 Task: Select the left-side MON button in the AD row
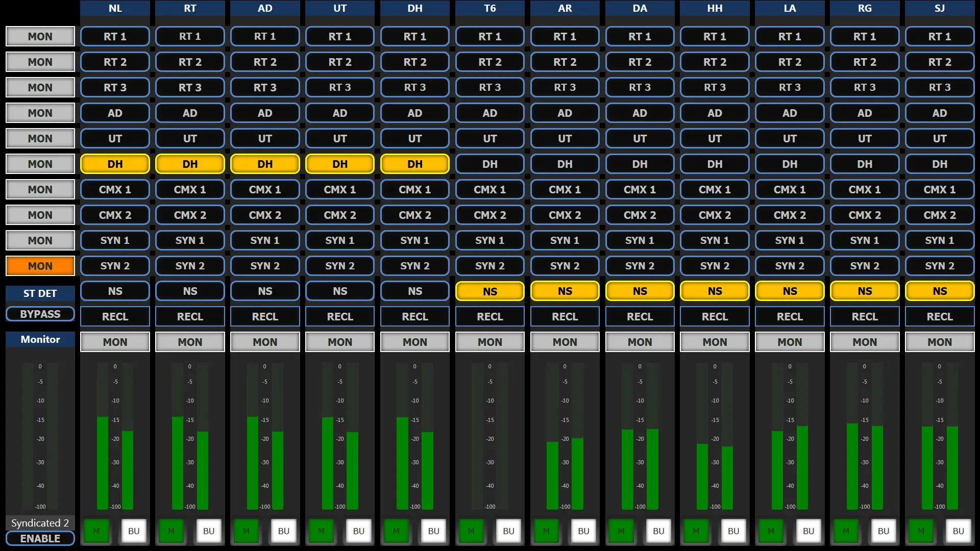pos(40,113)
